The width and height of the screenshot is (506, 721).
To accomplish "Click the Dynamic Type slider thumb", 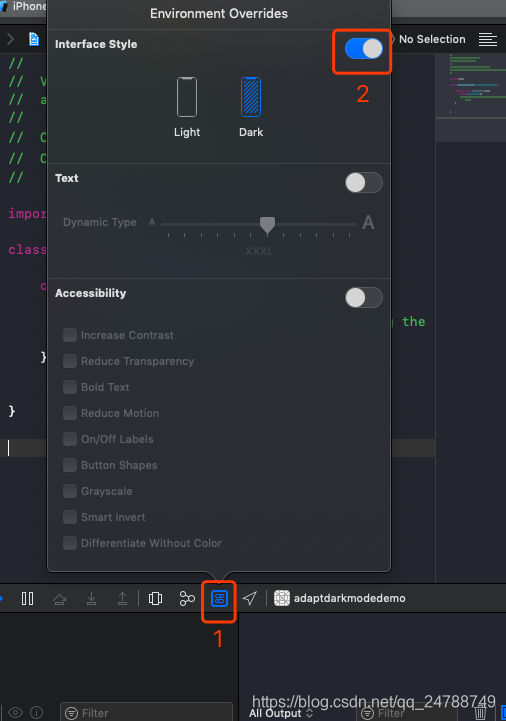I will (x=267, y=225).
